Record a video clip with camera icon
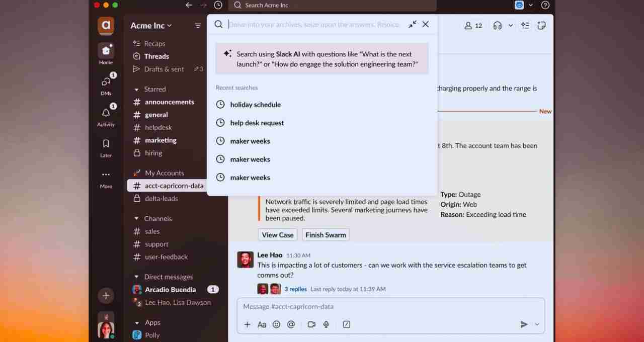The width and height of the screenshot is (644, 342). 311,324
